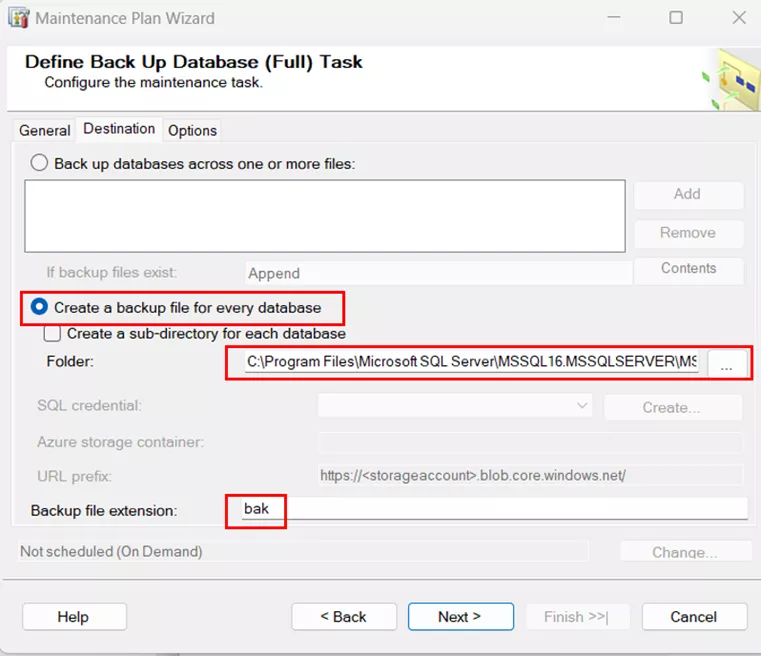Click the Contents button
Screen dimensions: 761x656
(688, 270)
